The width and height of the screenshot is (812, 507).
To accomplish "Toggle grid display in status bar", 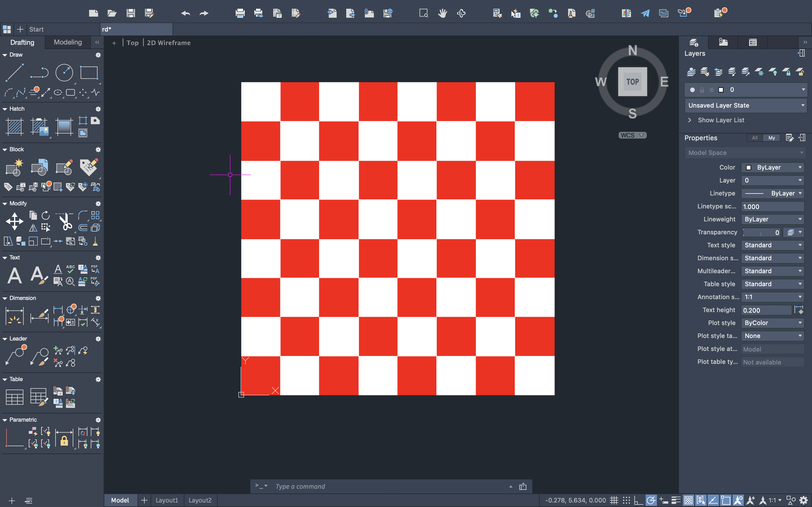I will [614, 500].
